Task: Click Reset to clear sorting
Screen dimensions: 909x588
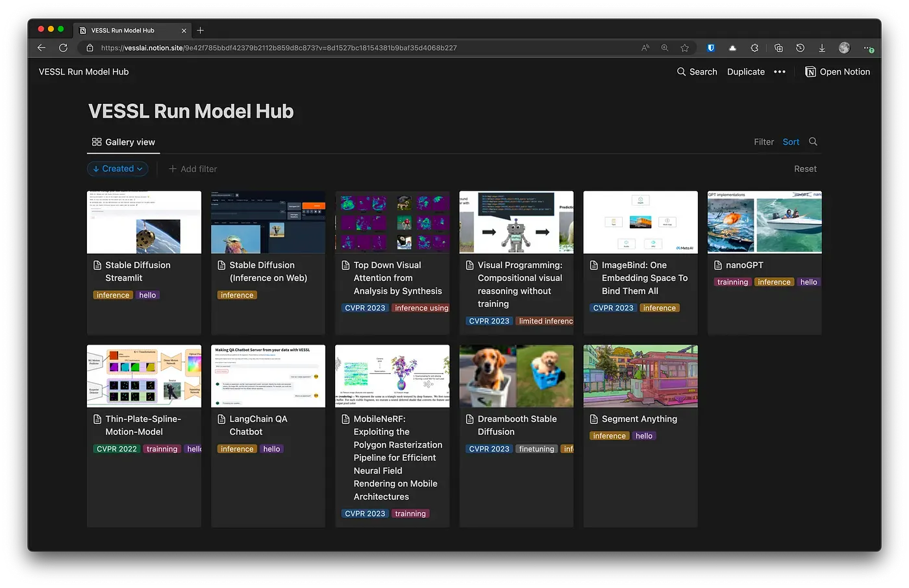Action: (x=805, y=169)
